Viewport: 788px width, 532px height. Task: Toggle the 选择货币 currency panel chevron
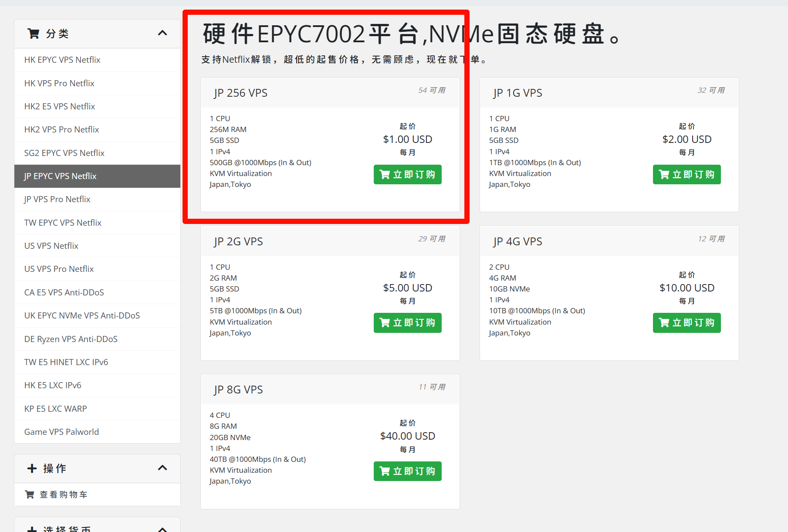pos(162,529)
